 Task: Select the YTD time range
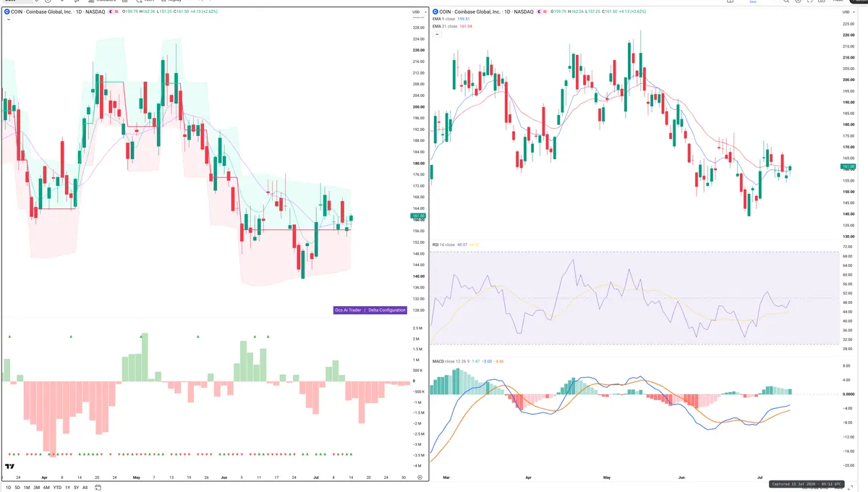pos(57,488)
